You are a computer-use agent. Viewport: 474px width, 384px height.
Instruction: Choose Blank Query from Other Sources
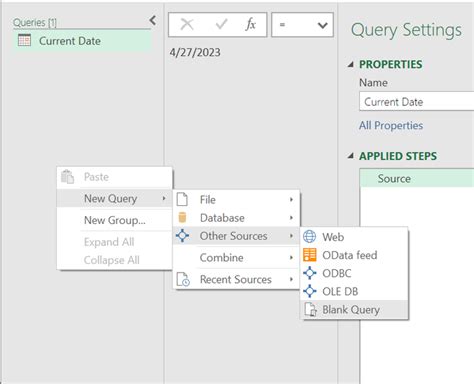(x=354, y=310)
